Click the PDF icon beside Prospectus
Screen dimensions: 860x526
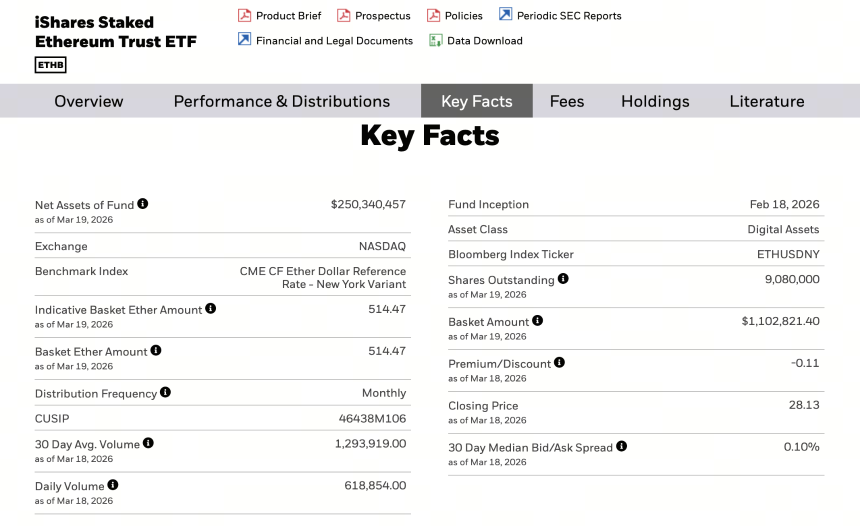[343, 15]
